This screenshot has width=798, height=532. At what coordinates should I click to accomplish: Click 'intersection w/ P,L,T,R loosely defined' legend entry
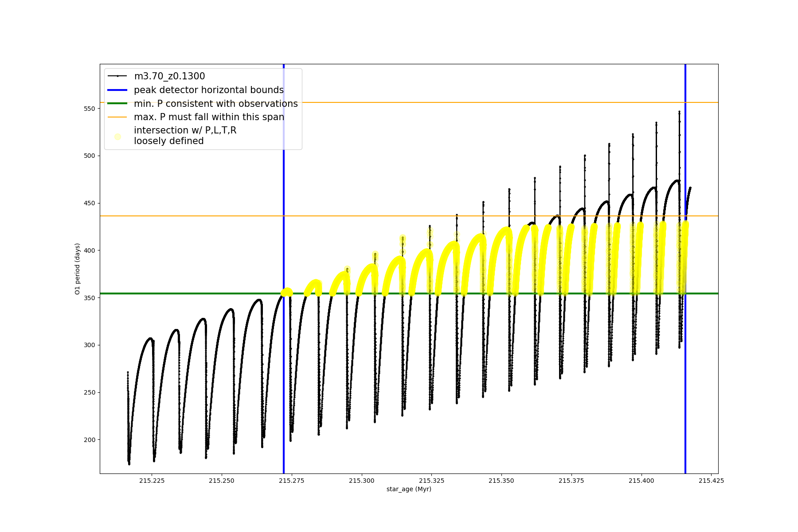click(x=185, y=136)
